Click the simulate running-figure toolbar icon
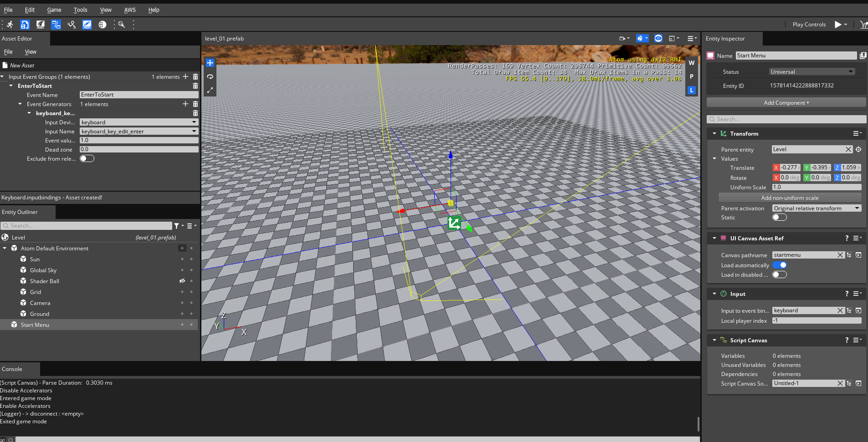Image resolution: width=868 pixels, height=442 pixels. coord(9,24)
